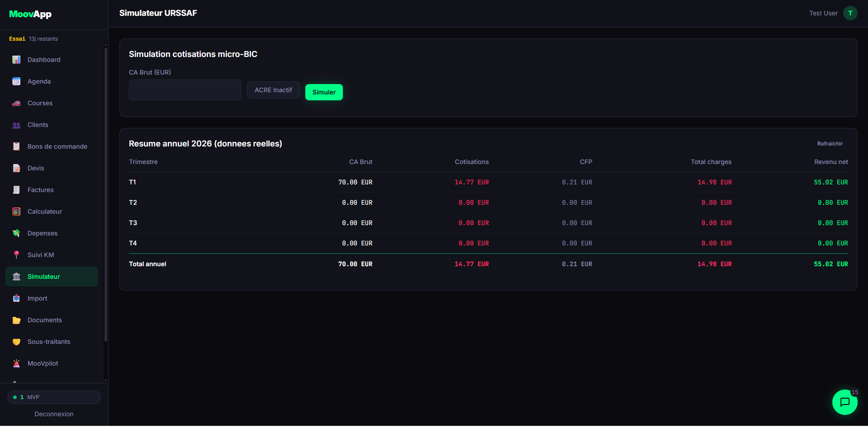Click the Factures receipt icon
The width and height of the screenshot is (868, 428).
coord(16,190)
